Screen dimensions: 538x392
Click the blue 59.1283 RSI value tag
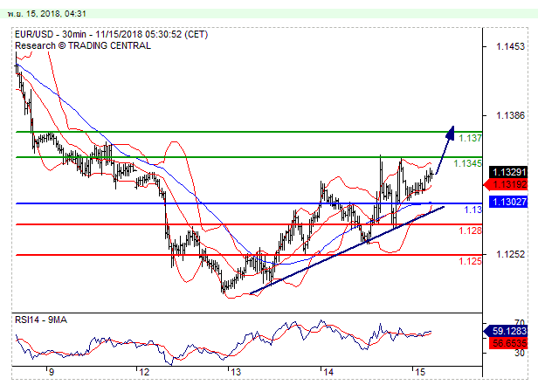click(506, 331)
